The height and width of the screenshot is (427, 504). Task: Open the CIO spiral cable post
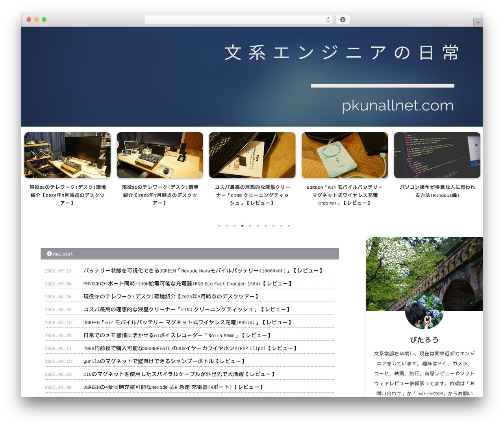coord(180,374)
